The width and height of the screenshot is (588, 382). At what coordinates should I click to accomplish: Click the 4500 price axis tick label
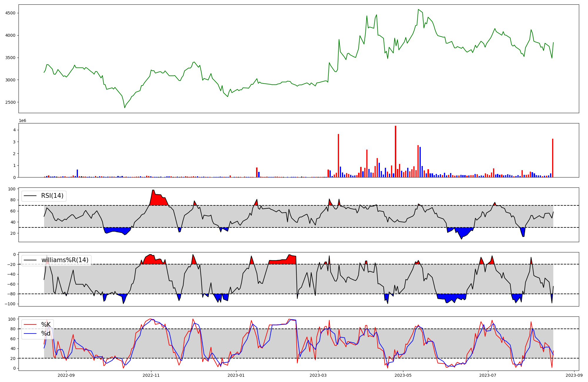pyautogui.click(x=10, y=13)
